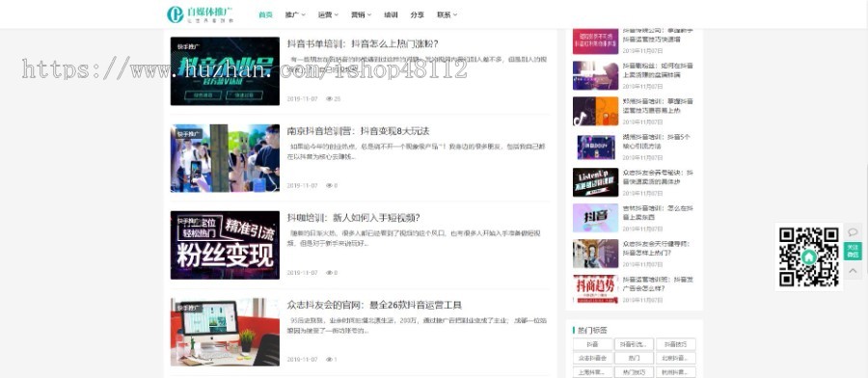Click the orange TikTok-logo sidebar thumbnail
The image size is (868, 378).
pyautogui.click(x=595, y=111)
